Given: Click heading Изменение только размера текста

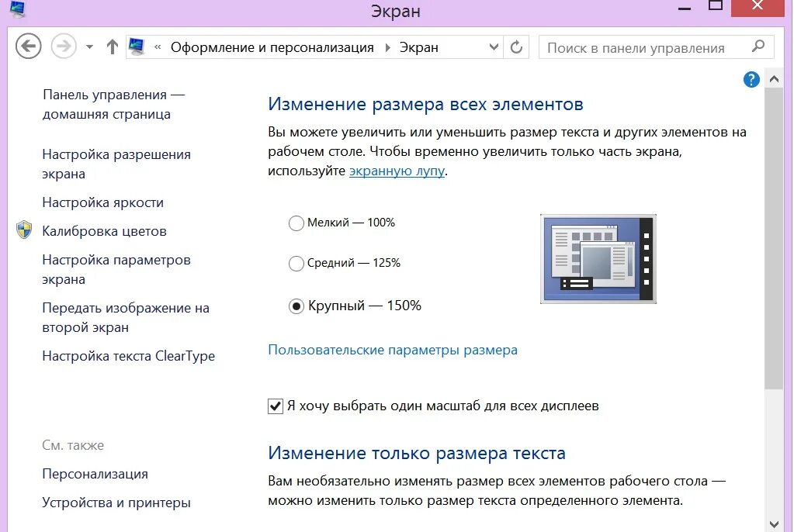Looking at the screenshot, I should (417, 453).
